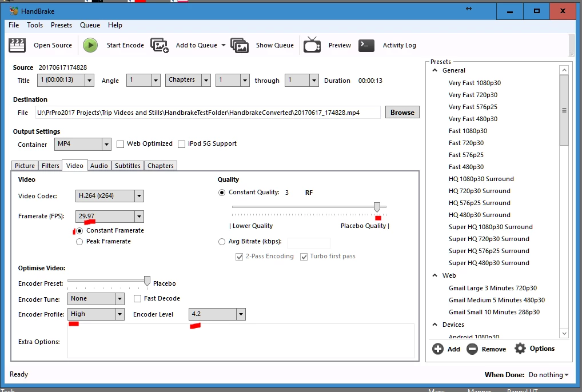The width and height of the screenshot is (582, 392).
Task: Collapse the General presets group
Action: click(x=435, y=70)
